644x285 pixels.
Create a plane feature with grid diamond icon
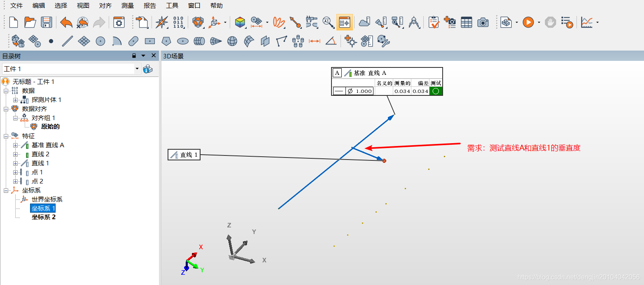[84, 41]
